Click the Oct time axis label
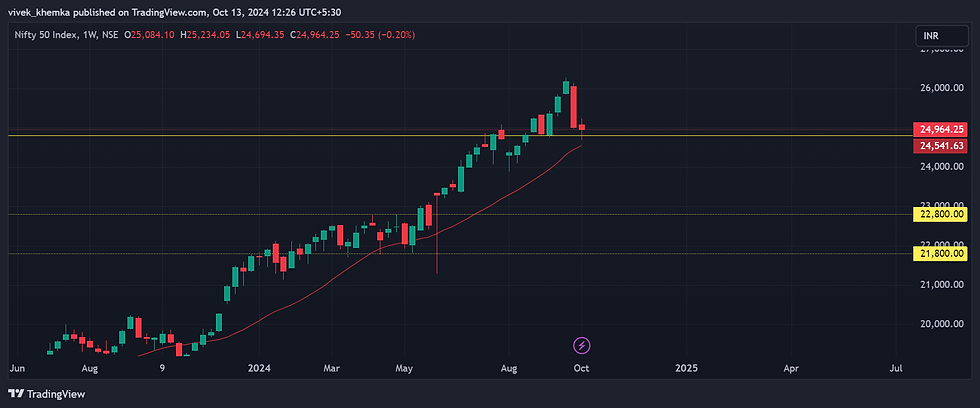 (x=582, y=368)
